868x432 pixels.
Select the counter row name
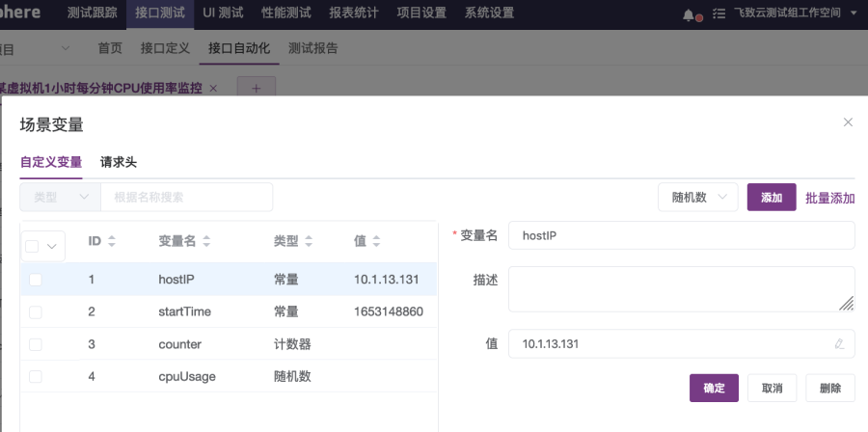click(x=180, y=344)
